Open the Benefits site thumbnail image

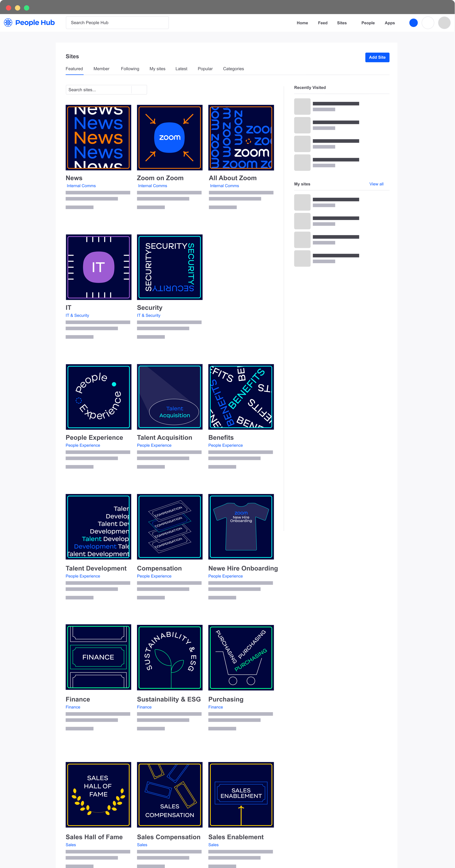pyautogui.click(x=241, y=397)
